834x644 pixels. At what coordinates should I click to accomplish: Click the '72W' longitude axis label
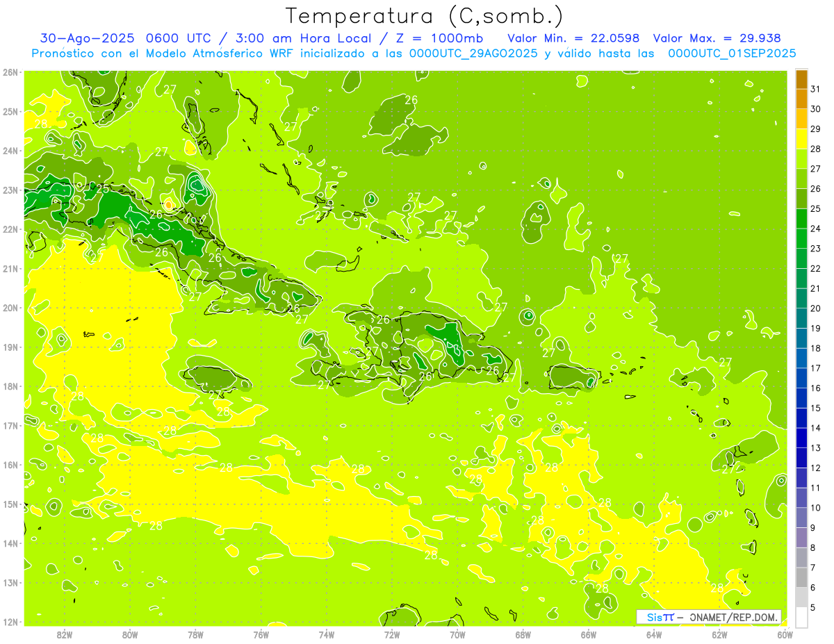392,634
